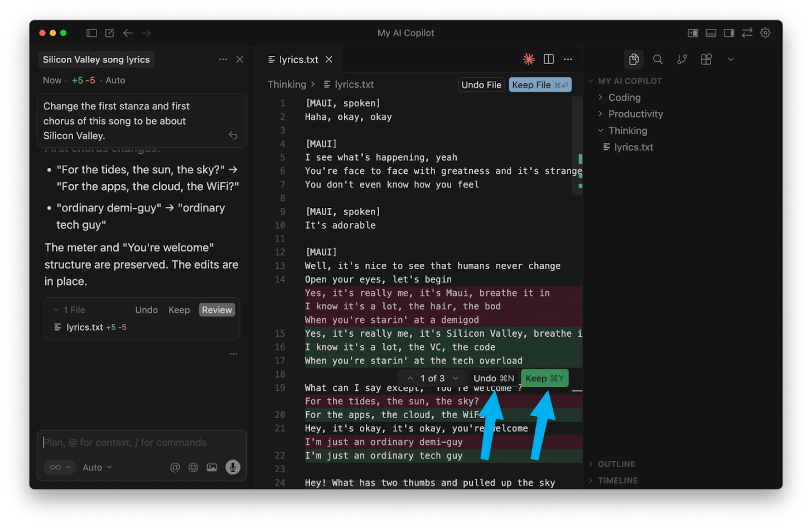Open the infinity agent mode dropdown

[60, 467]
